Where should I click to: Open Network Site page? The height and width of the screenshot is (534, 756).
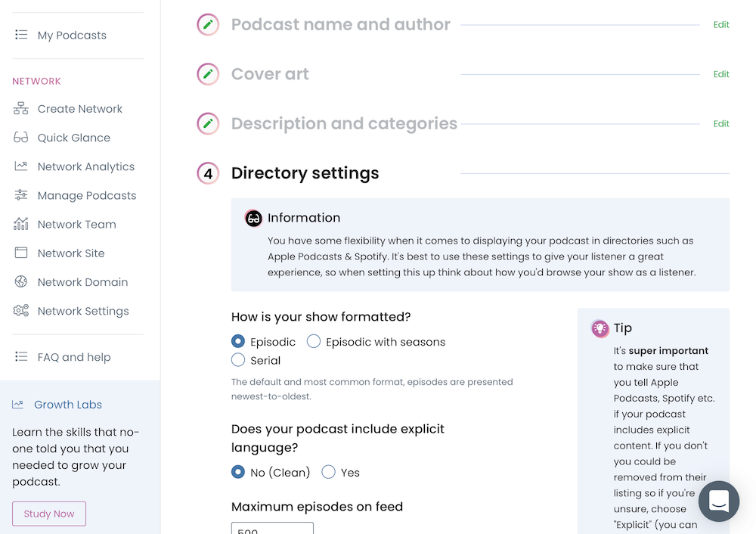pos(71,253)
